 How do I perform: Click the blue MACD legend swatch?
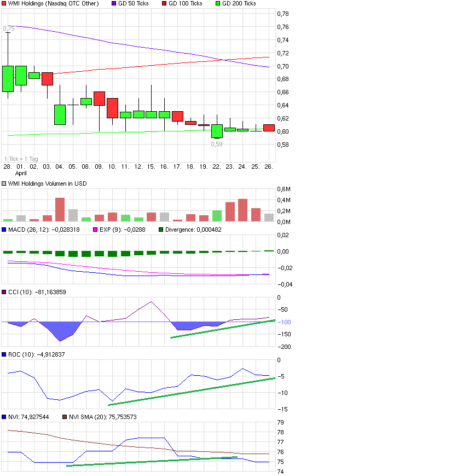click(x=4, y=230)
